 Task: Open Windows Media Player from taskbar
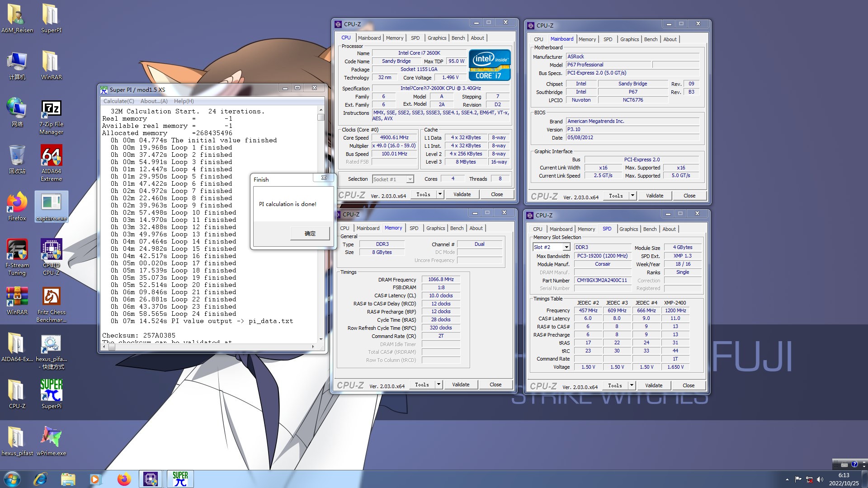95,479
